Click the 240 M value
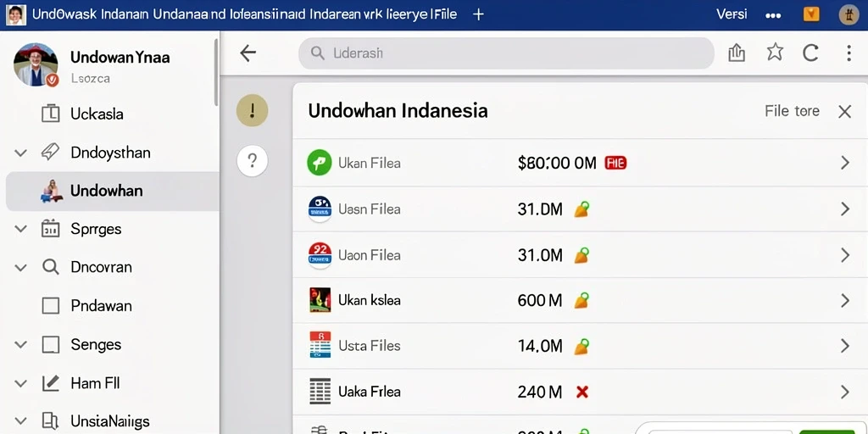Image resolution: width=868 pixels, height=434 pixels. 540,392
